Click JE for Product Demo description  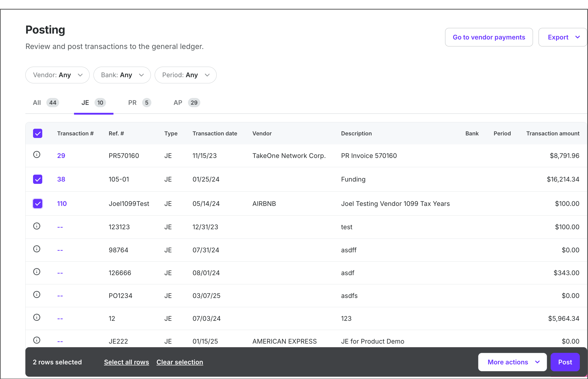tap(373, 341)
